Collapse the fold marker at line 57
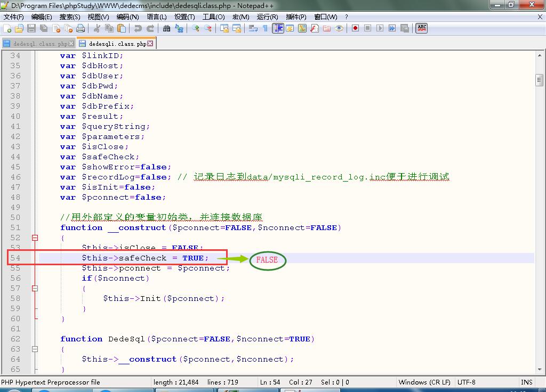 click(x=35, y=288)
